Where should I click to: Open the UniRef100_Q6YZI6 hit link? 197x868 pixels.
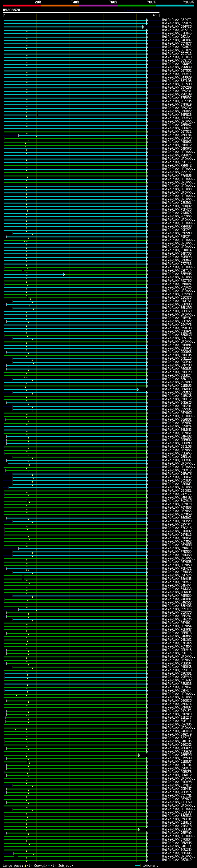[176, 30]
